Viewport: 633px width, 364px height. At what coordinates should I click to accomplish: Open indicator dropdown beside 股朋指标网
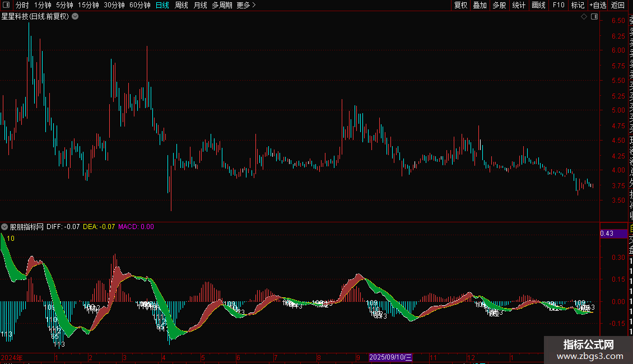coord(4,227)
